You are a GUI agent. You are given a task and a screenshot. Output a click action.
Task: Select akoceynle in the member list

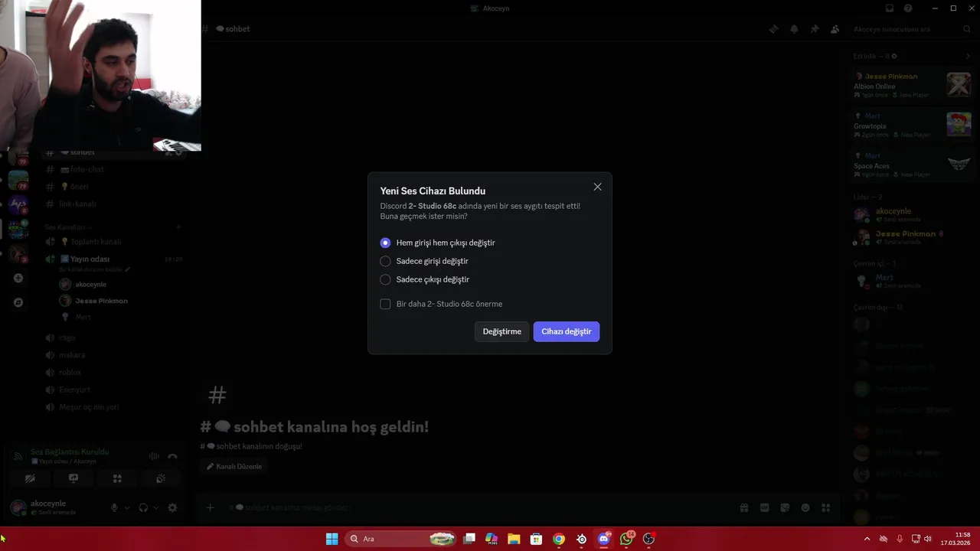tap(912, 214)
